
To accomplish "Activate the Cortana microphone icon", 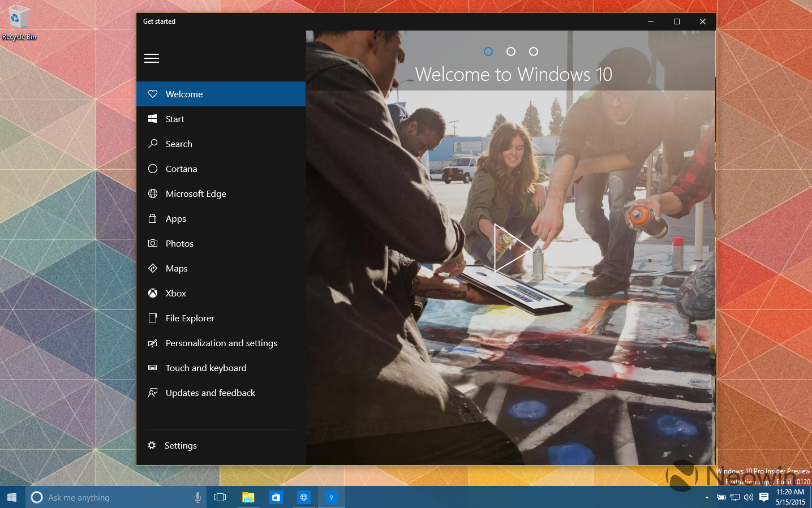I will 197,497.
